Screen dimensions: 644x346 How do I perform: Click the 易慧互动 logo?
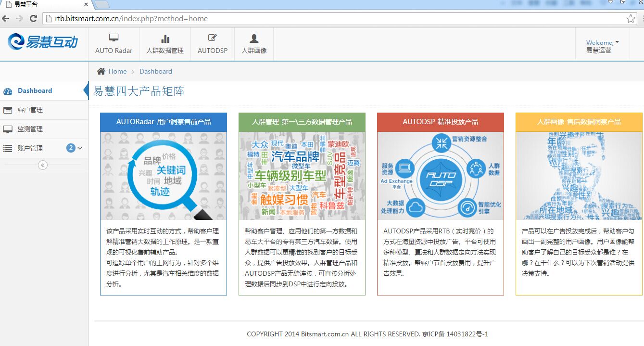click(x=43, y=42)
